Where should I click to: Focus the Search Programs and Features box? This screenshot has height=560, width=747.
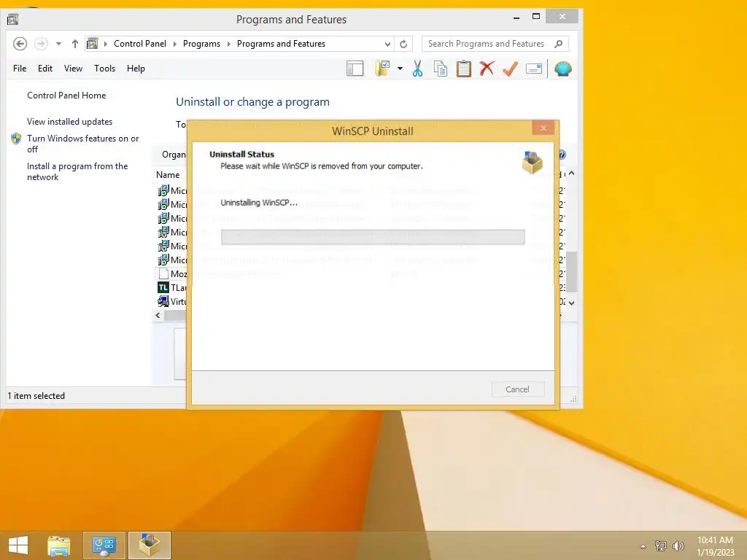(x=495, y=44)
